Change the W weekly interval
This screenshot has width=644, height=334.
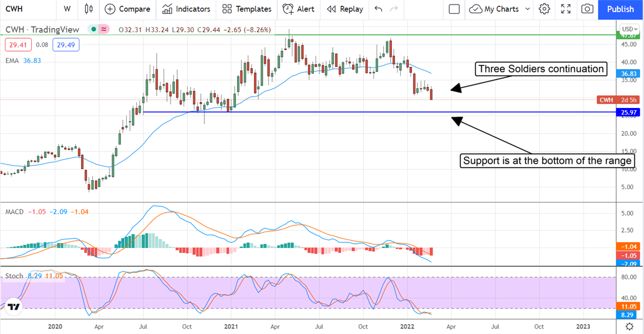(67, 9)
